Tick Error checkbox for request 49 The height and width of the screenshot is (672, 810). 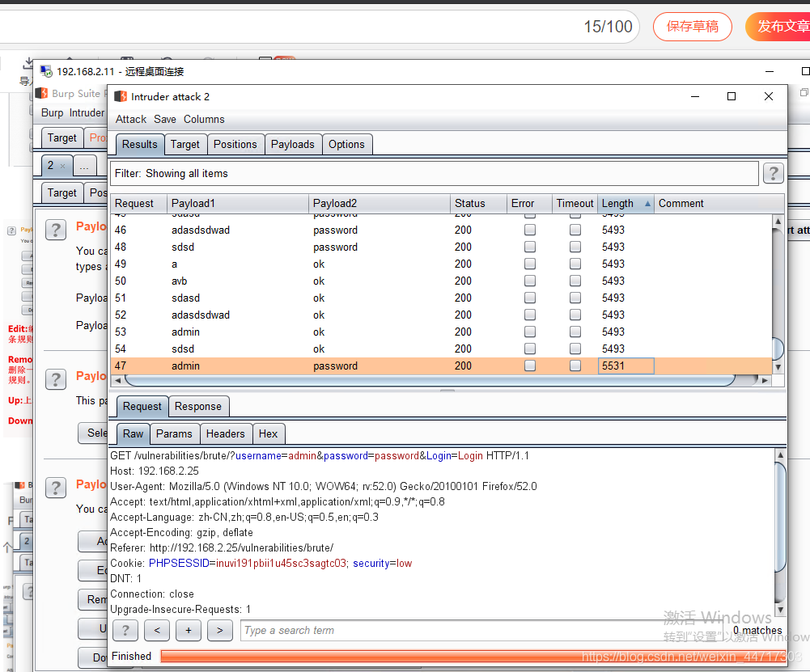pos(530,264)
